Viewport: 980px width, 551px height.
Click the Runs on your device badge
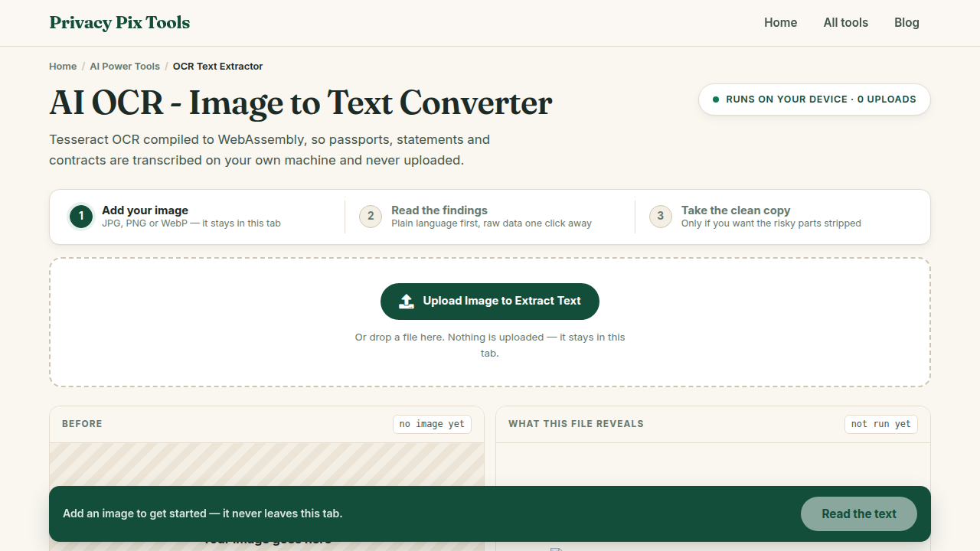(x=815, y=99)
